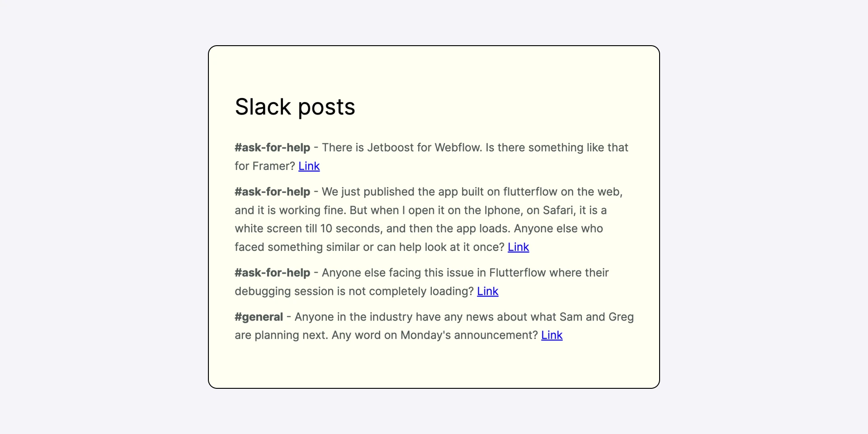Click the word "Webflow" in the first post

458,148
